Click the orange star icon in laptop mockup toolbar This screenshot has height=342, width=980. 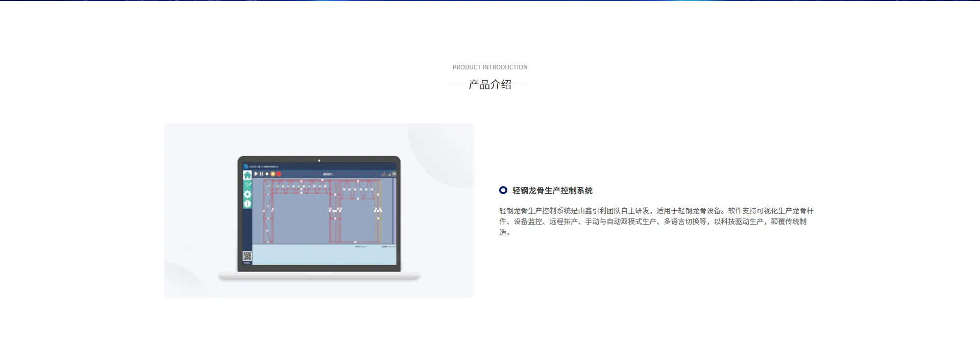pyautogui.click(x=273, y=174)
